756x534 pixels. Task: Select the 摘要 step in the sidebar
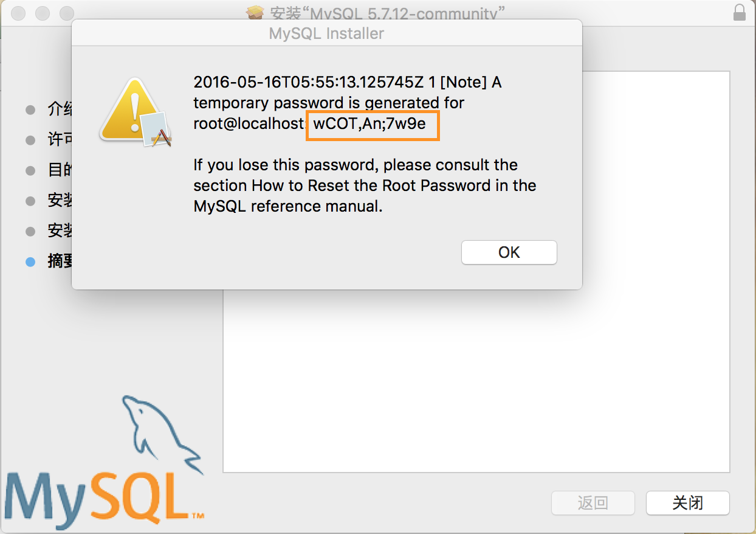click(x=60, y=262)
